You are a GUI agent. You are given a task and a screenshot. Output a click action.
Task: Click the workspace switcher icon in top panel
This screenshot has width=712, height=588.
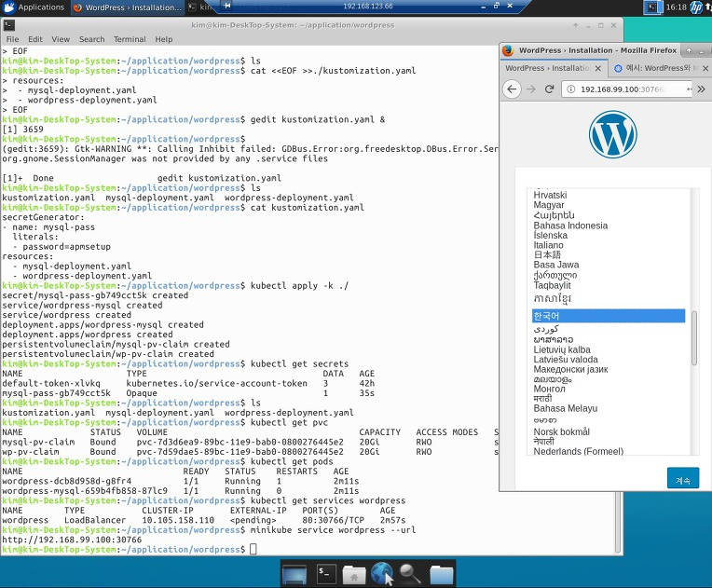653,7
